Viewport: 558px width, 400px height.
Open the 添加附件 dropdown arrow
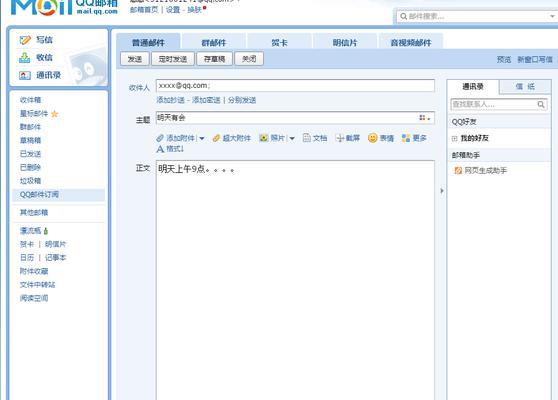(x=202, y=138)
